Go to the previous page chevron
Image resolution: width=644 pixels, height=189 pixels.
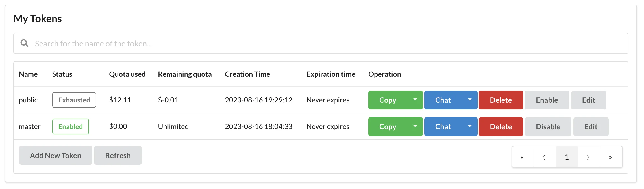(545, 157)
